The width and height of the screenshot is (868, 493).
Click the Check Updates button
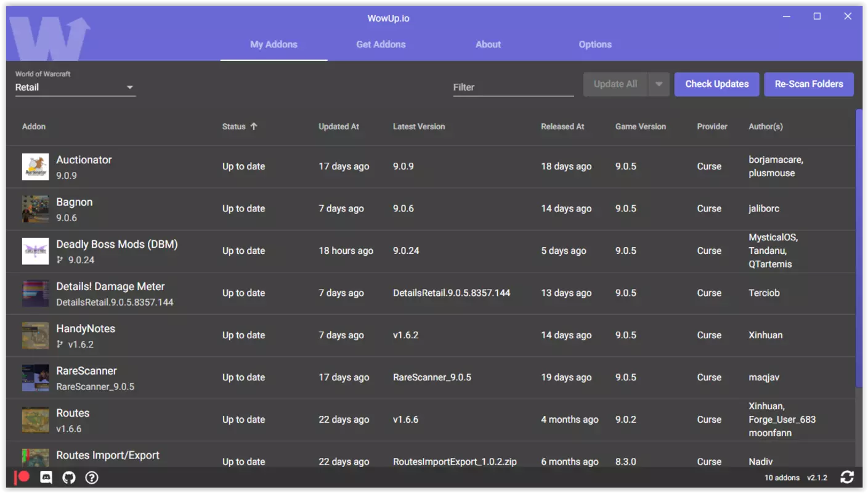tap(717, 84)
